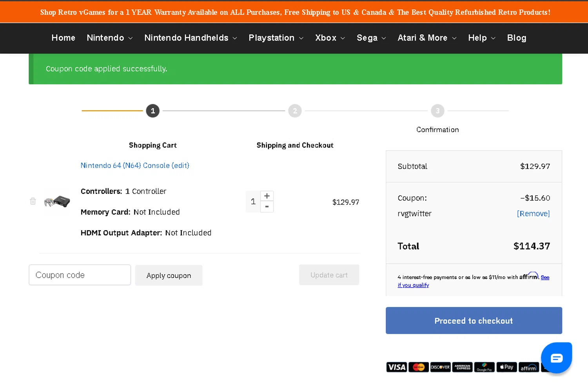Click the step 2 Shipping circle
The height and width of the screenshot is (389, 588).
click(x=295, y=111)
